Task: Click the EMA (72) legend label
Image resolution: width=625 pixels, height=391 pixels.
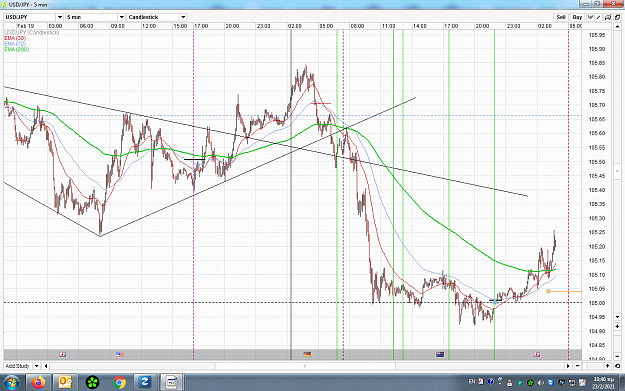Action: coord(15,43)
